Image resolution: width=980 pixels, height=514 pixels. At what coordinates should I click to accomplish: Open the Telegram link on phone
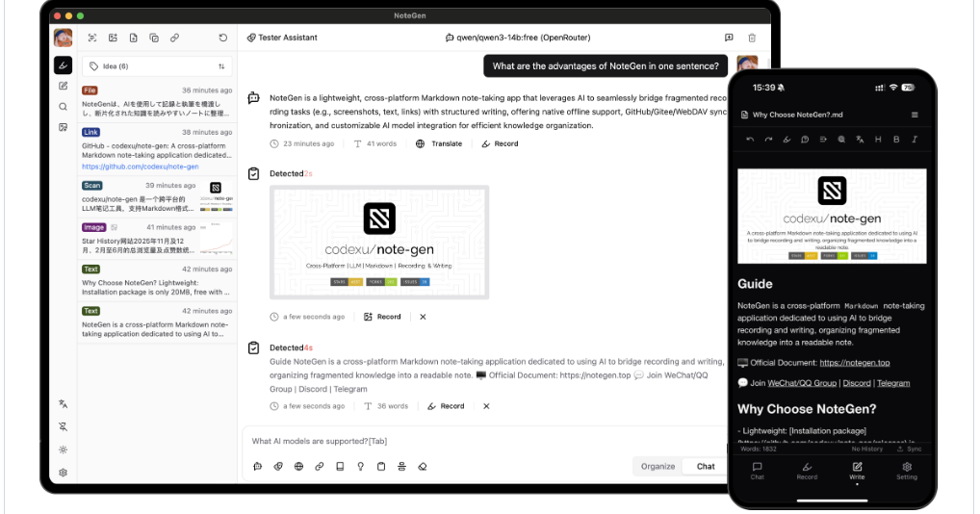coord(893,383)
